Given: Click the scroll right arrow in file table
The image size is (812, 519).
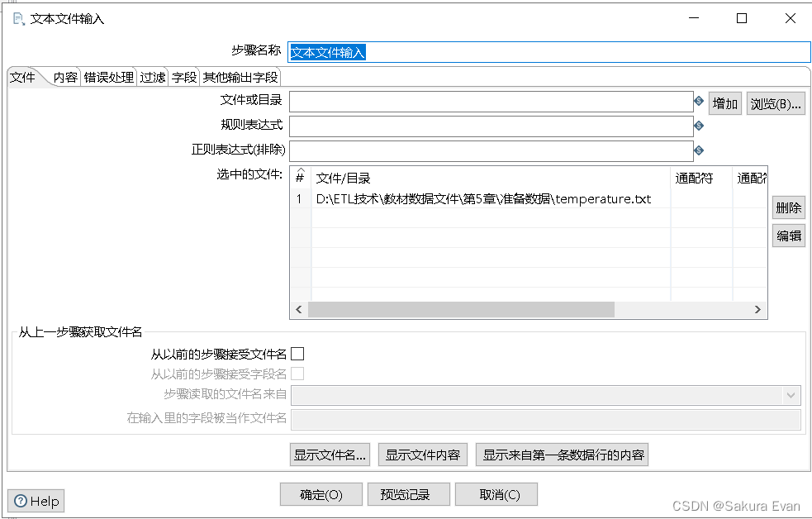Looking at the screenshot, I should (757, 310).
